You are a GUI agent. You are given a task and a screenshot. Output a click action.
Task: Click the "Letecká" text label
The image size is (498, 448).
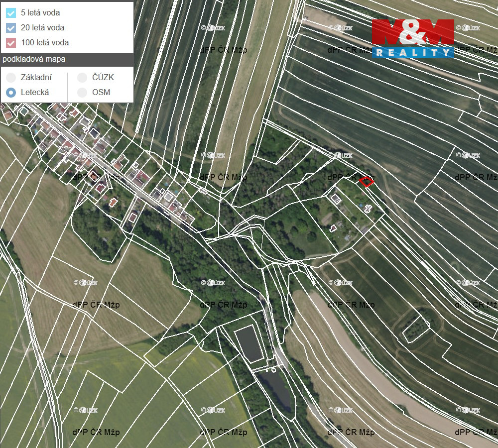pyautogui.click(x=35, y=93)
